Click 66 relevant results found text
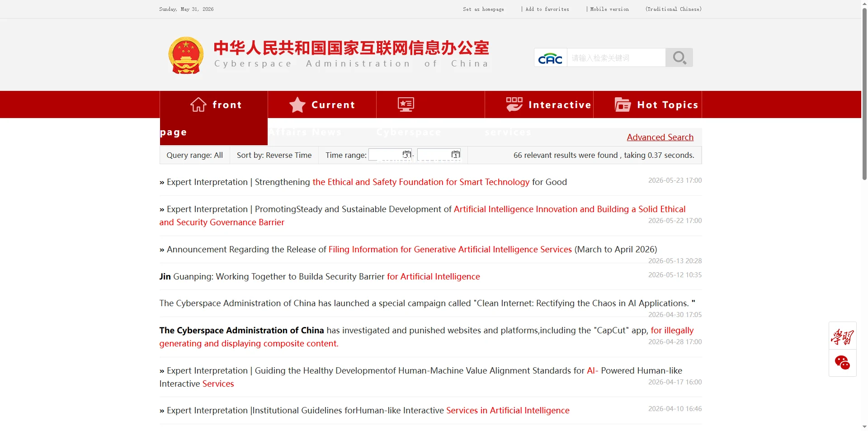Viewport: 868px width, 431px height. click(x=604, y=155)
